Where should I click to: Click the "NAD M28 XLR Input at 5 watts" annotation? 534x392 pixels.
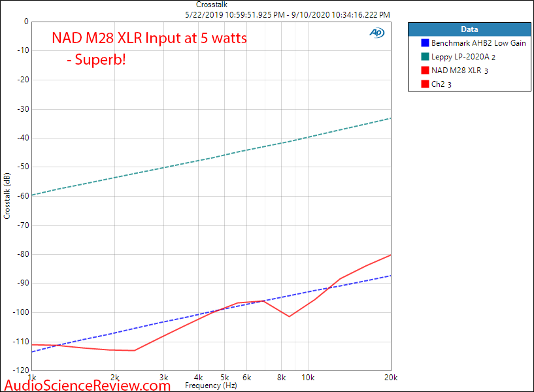[x=149, y=38]
